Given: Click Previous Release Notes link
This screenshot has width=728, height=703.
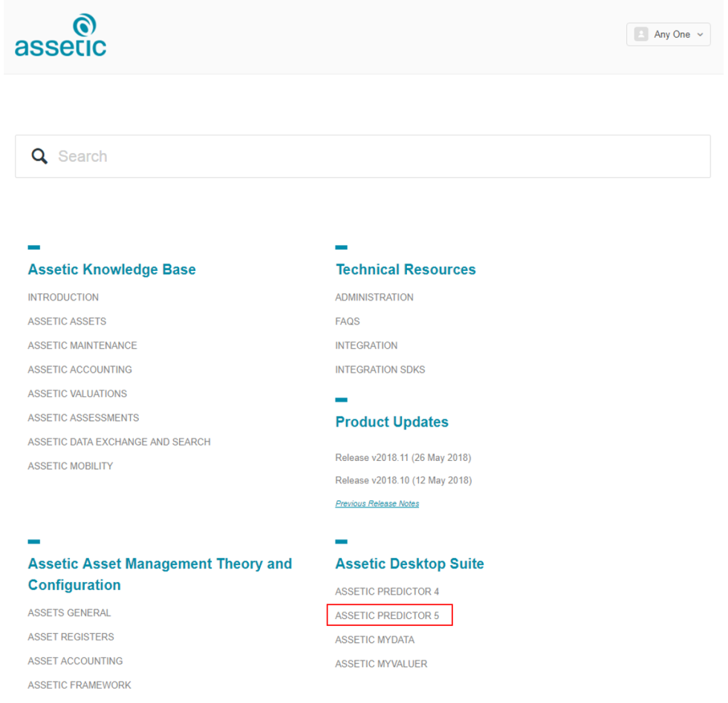Looking at the screenshot, I should pos(377,503).
